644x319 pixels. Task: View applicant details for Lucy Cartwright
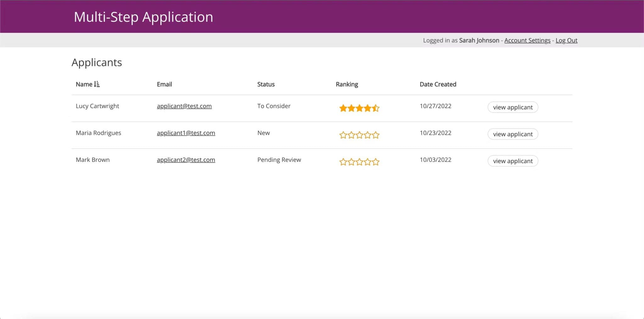(x=512, y=107)
